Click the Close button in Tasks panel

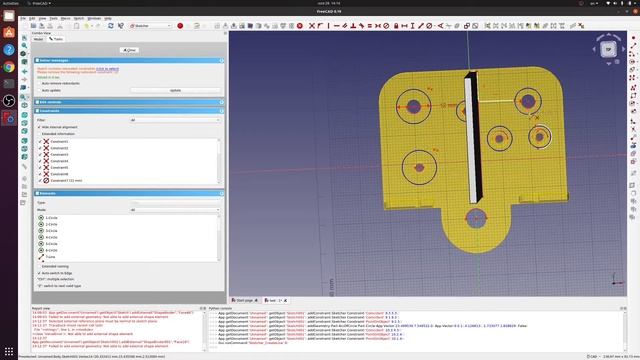(x=129, y=50)
